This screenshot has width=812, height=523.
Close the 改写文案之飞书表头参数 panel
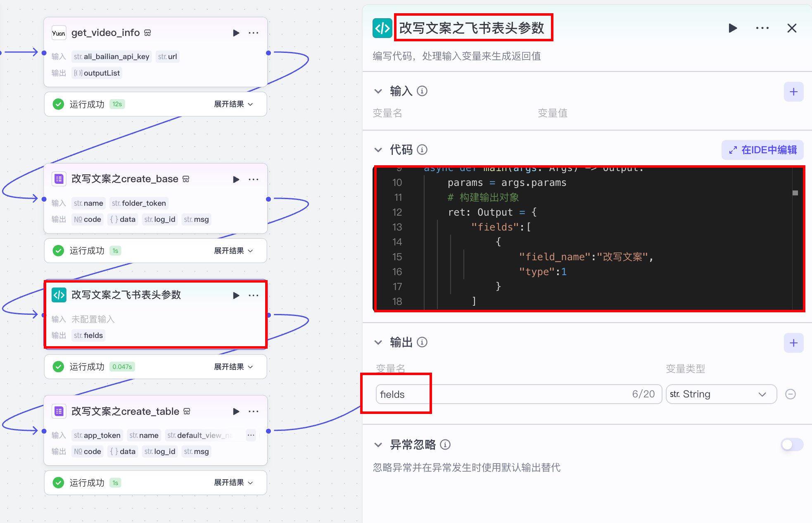click(x=792, y=28)
